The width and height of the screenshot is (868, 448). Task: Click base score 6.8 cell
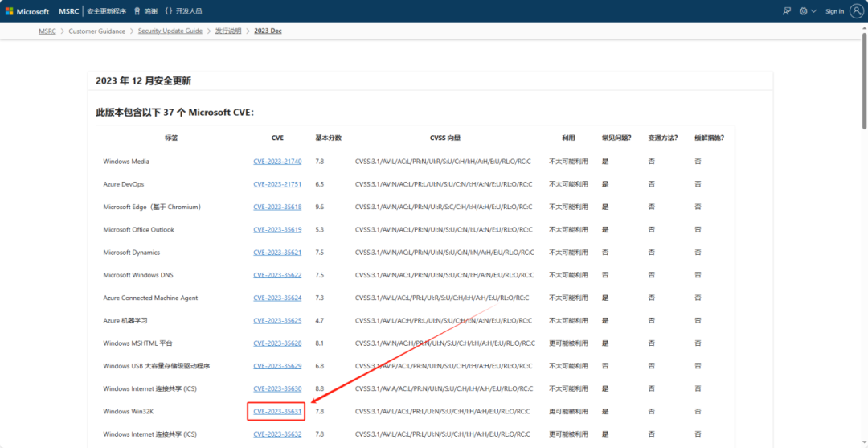319,365
